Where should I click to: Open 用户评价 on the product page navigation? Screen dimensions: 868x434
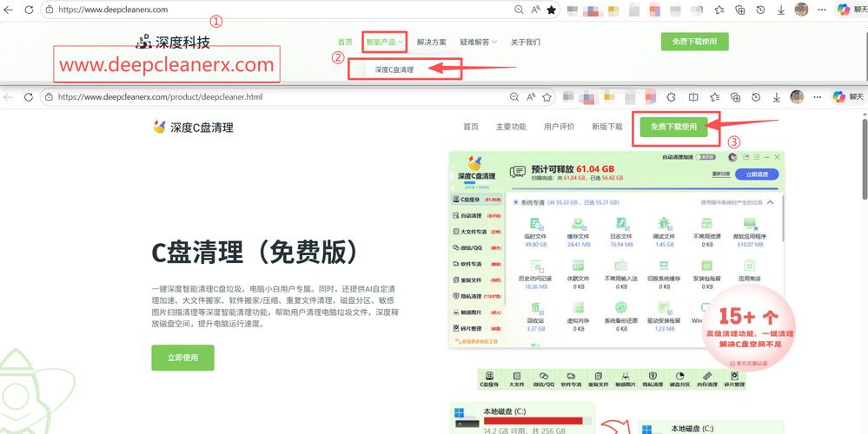(x=559, y=127)
